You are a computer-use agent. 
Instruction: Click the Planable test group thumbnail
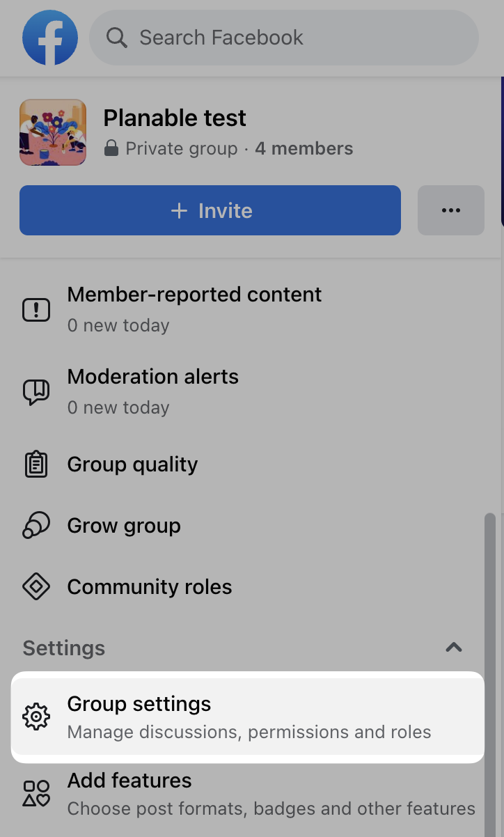(53, 132)
